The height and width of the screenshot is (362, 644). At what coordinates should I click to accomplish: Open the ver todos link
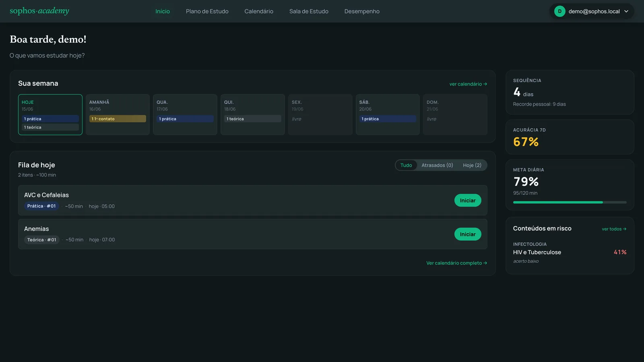point(614,229)
